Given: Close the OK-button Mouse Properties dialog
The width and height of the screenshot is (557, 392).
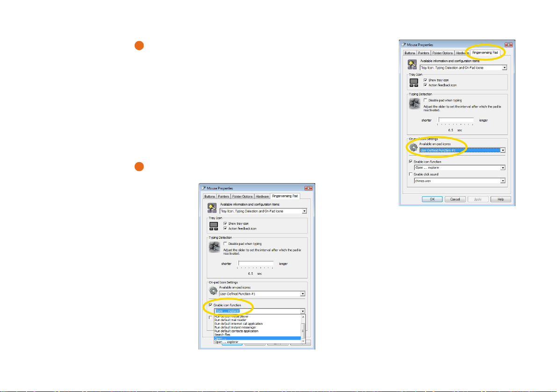Looking at the screenshot, I should (x=508, y=45).
